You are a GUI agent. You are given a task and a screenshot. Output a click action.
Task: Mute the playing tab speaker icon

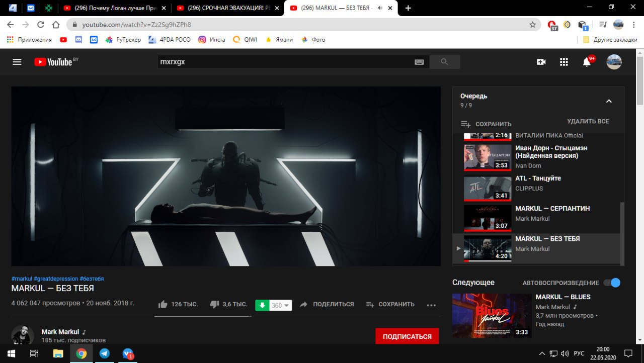point(380,8)
